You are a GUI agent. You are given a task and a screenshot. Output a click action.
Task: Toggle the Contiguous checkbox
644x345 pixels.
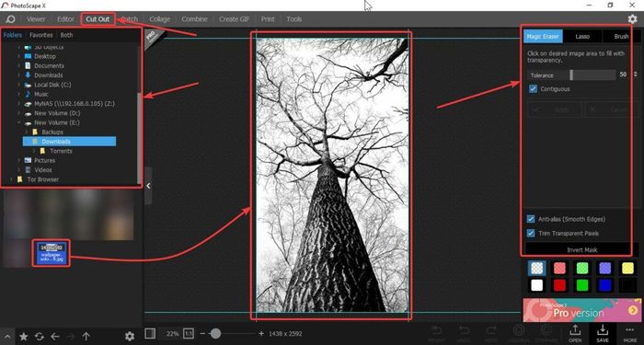pos(533,88)
